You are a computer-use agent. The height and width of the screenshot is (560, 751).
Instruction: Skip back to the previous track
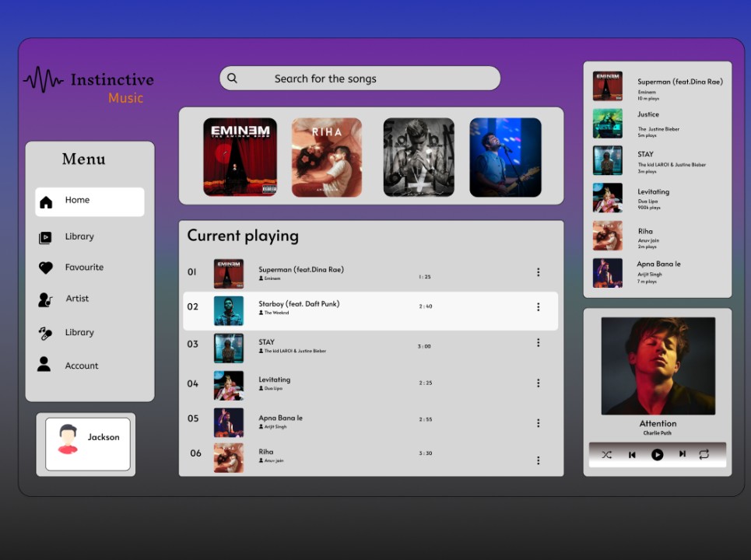pyautogui.click(x=632, y=454)
